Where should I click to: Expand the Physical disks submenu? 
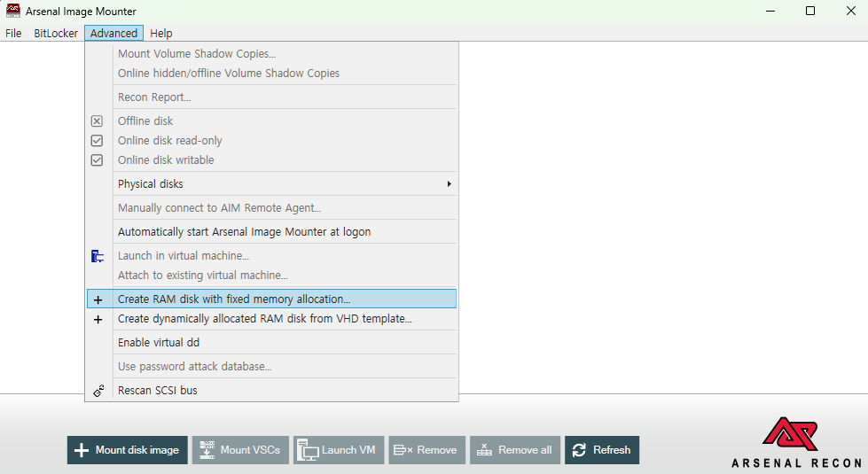272,183
